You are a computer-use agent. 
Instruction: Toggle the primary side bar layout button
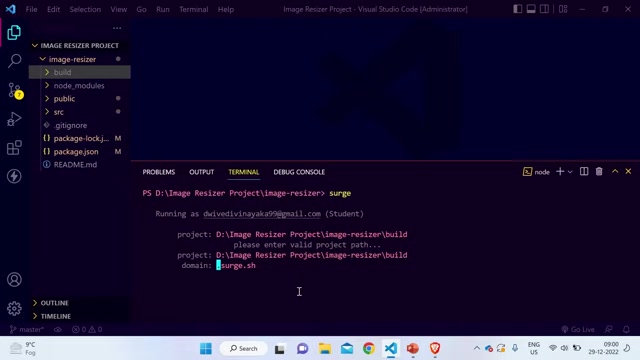518,9
